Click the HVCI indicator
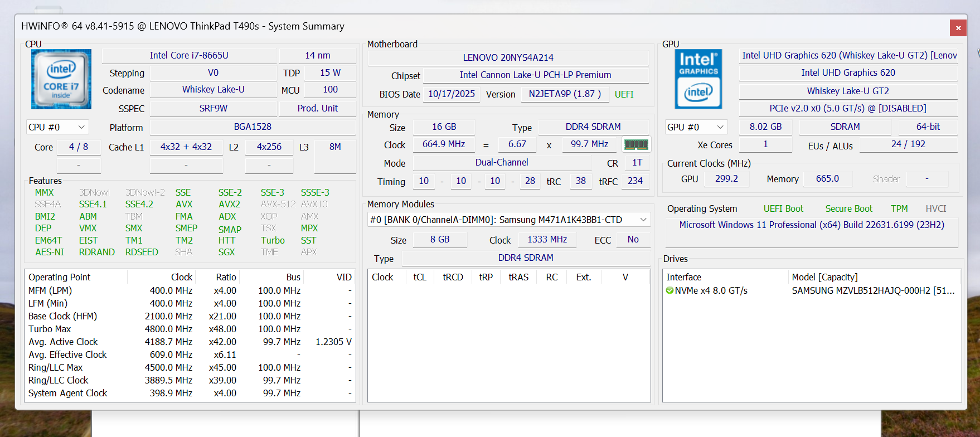 936,208
